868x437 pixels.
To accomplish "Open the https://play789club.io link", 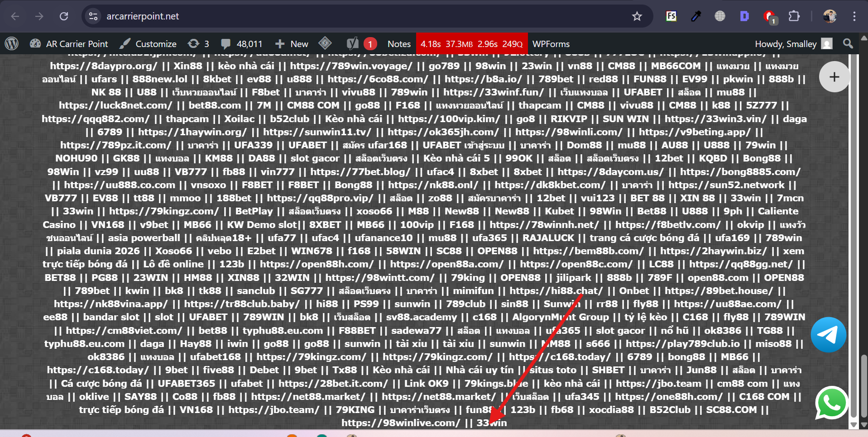I will (x=683, y=344).
